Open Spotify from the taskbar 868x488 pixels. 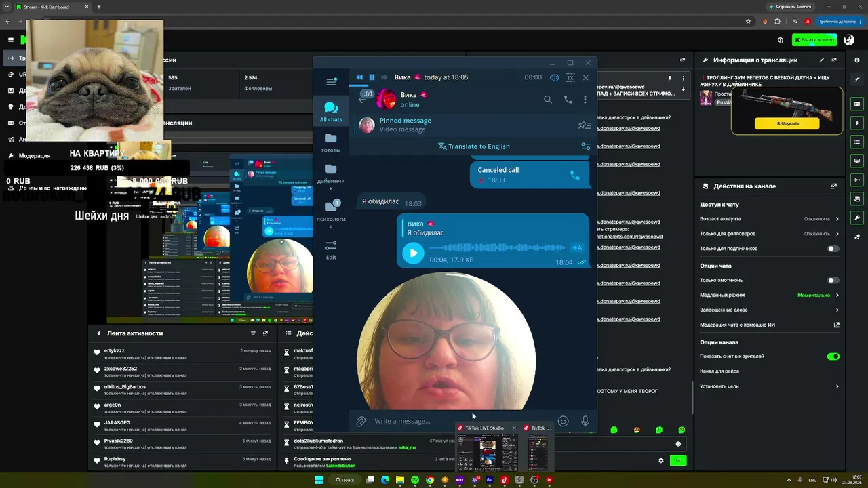[x=414, y=480]
